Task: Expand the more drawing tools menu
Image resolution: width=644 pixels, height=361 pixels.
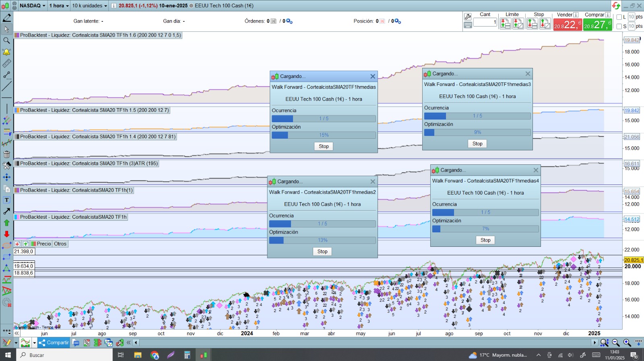Action: click(7, 331)
